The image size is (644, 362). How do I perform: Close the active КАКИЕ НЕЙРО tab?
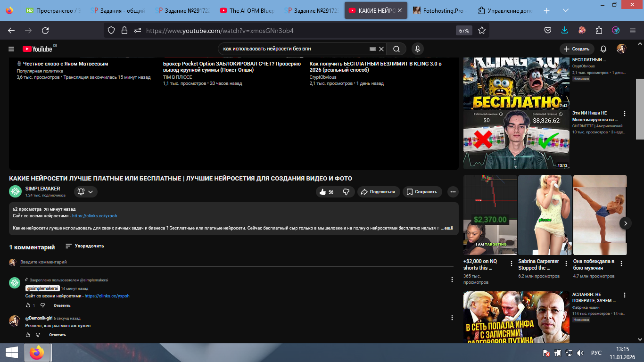400,10
